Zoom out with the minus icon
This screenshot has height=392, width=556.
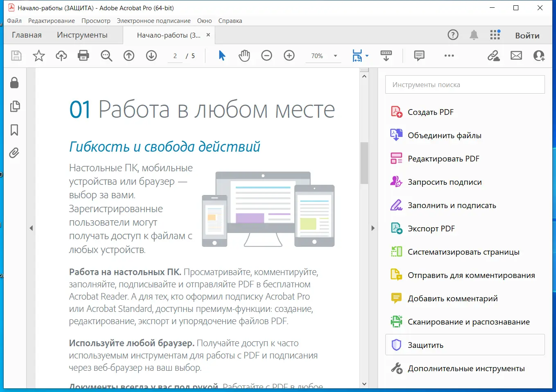(267, 56)
